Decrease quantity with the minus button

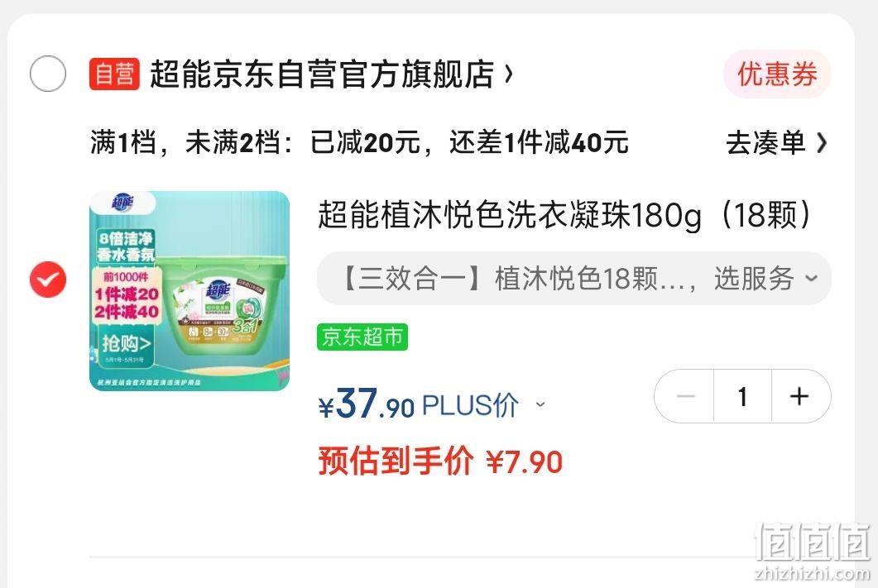(685, 396)
